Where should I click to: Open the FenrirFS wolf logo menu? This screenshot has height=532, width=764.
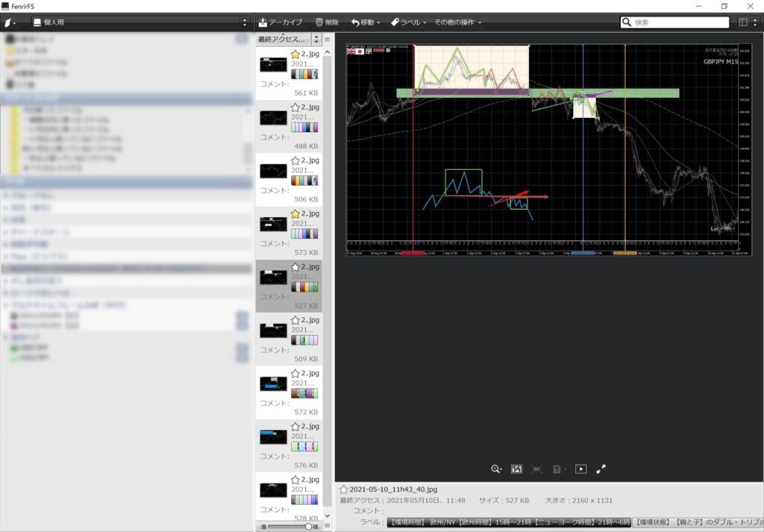pyautogui.click(x=9, y=22)
